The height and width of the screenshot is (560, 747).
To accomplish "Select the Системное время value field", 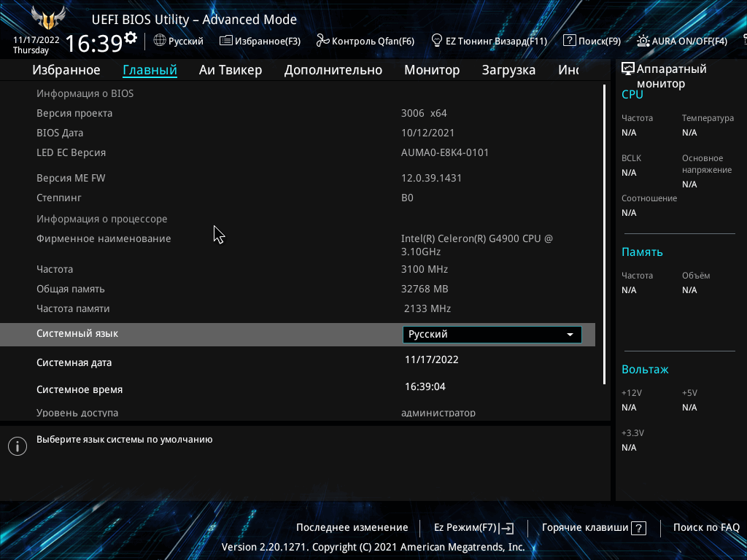I will 425,386.
